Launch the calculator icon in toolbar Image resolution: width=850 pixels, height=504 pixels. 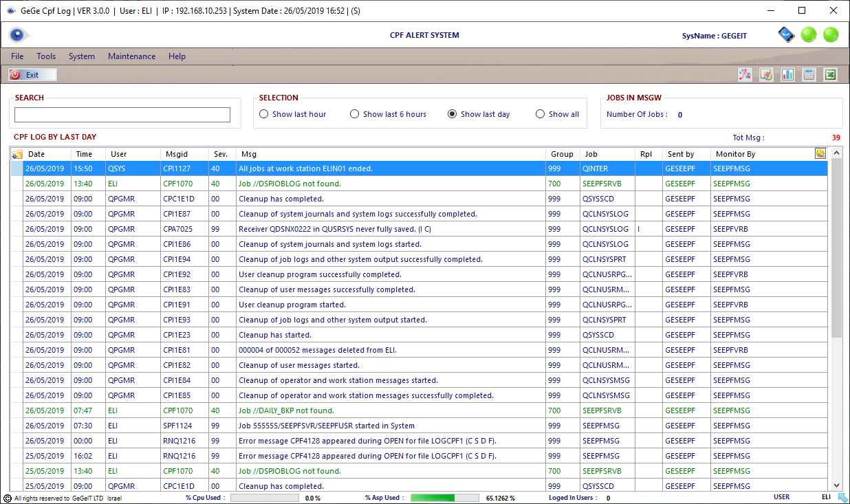tap(809, 74)
